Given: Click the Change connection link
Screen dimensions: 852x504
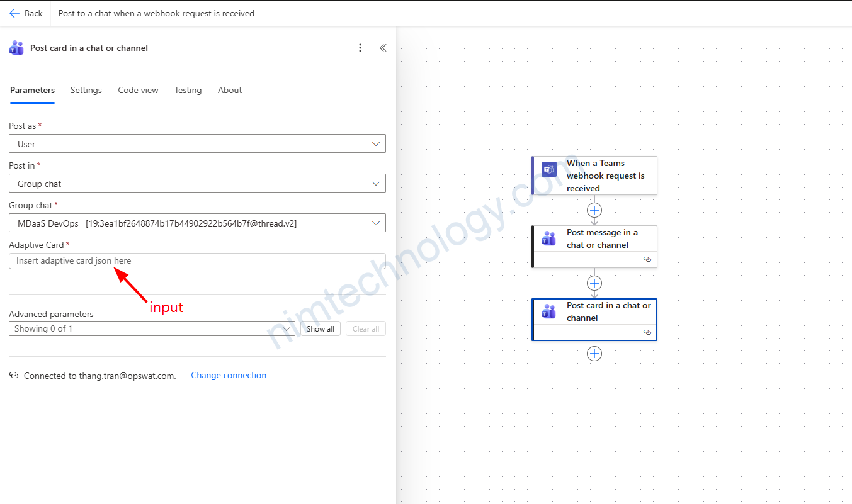Looking at the screenshot, I should tap(229, 375).
